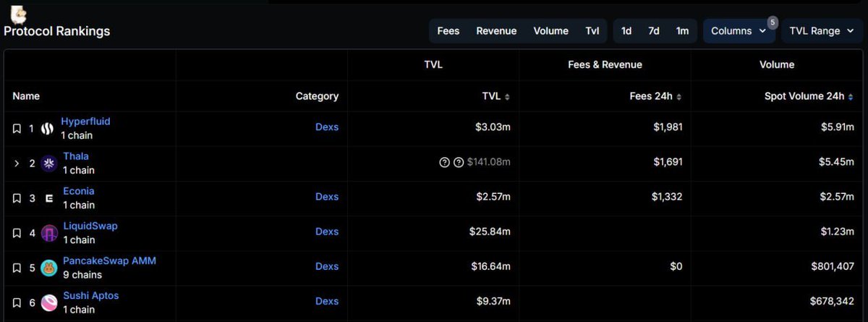Screen dimensions: 868x322
Task: Click the Hyperfluid logo icon
Action: [x=48, y=129]
